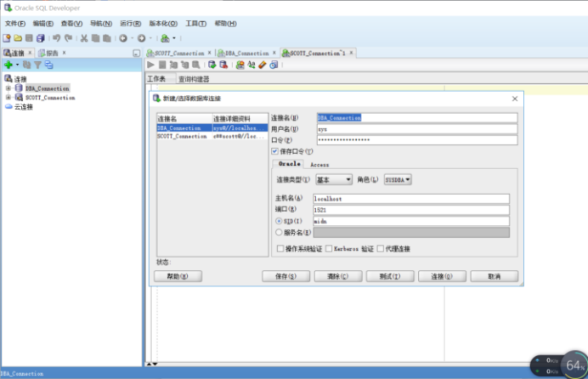Expand the SCOTT_Connection tree node
Image resolution: width=588 pixels, height=379 pixels.
[8, 98]
